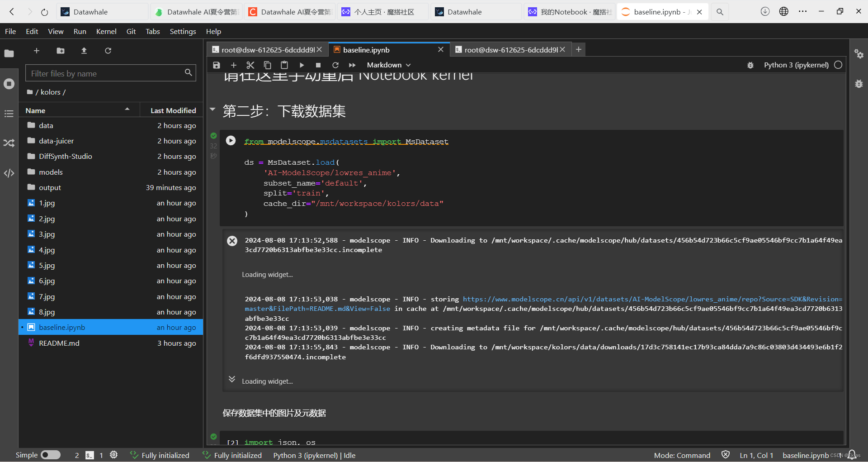
Task: Open the models folder
Action: pos(111,172)
